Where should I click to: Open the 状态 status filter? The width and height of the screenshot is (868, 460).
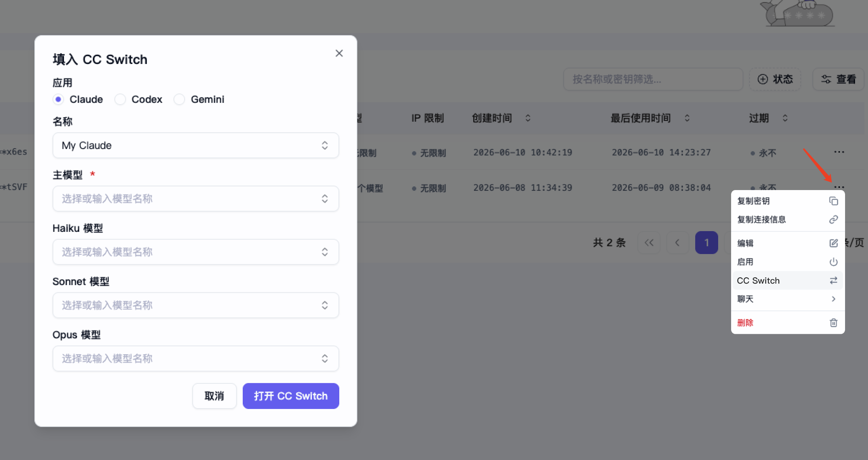tap(775, 79)
